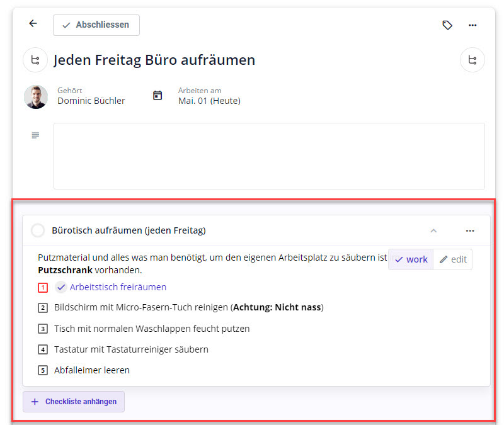The height and width of the screenshot is (425, 504).
Task: Click Checkliste anhängen
Action: (73, 402)
